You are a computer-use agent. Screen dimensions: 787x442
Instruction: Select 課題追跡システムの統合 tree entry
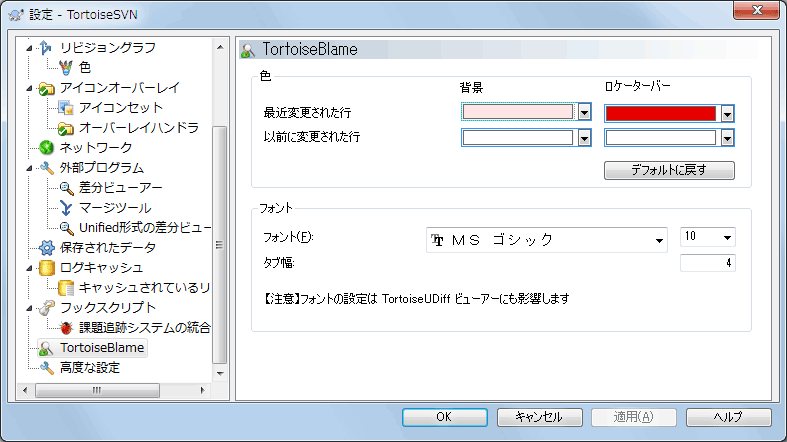pos(145,328)
